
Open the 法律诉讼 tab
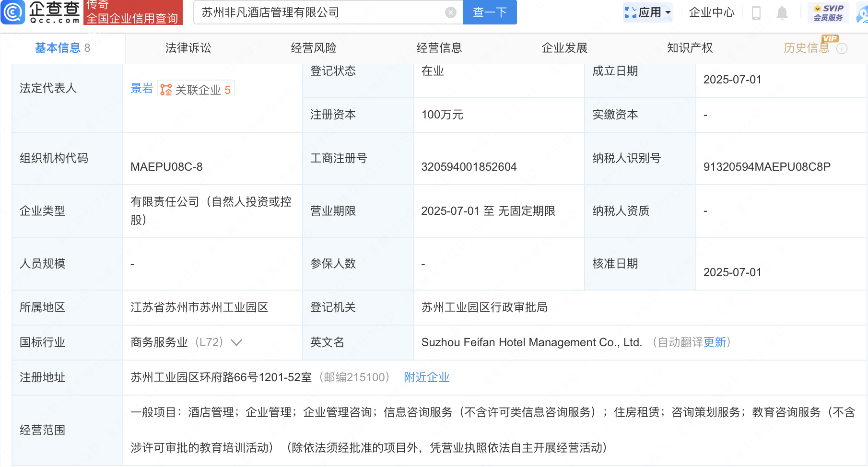[x=188, y=48]
